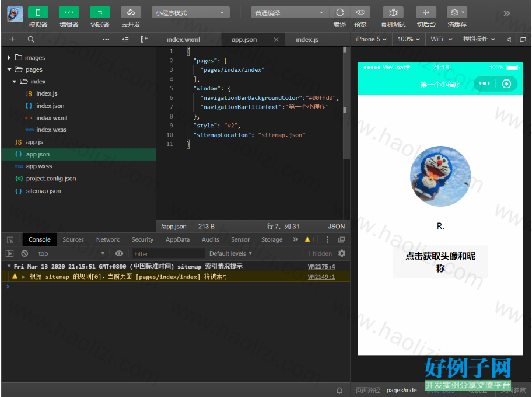
Task: Open the compile mode dropdown
Action: [290, 13]
